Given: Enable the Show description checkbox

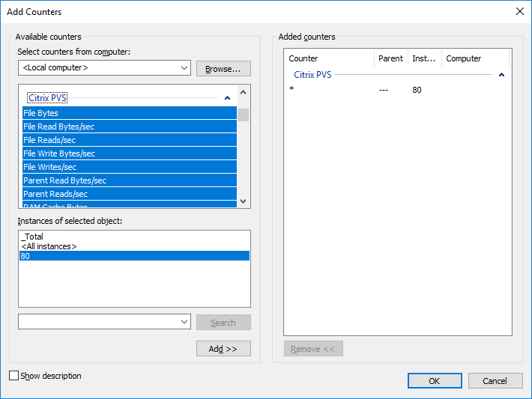Looking at the screenshot, I should 14,376.
